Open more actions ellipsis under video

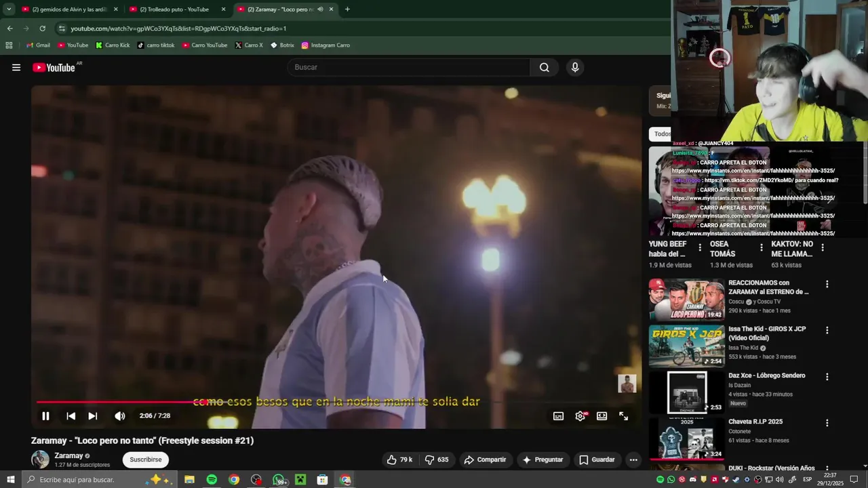coord(633,460)
